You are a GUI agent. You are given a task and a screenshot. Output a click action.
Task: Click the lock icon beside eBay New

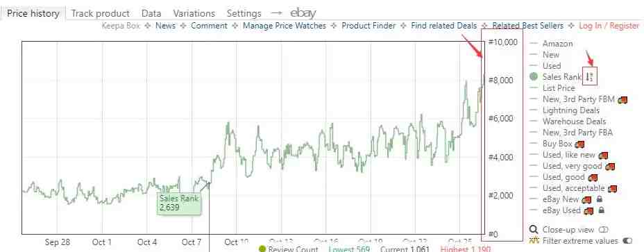[x=600, y=199]
